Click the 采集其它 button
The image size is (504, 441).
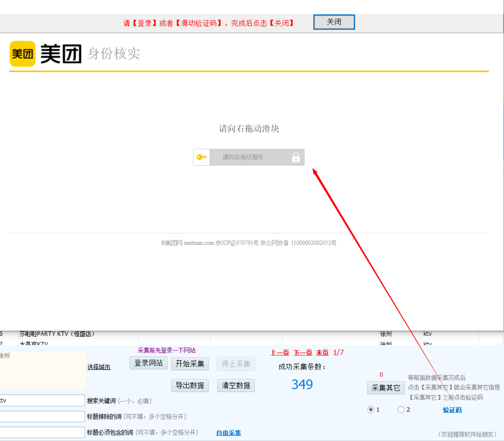pyautogui.click(x=386, y=388)
